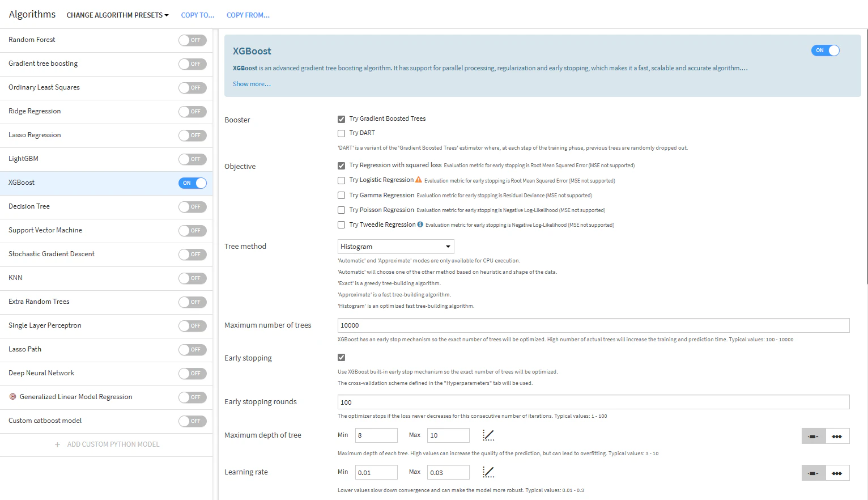
Task: Open the Random Forest settings by its name
Action: [32, 40]
